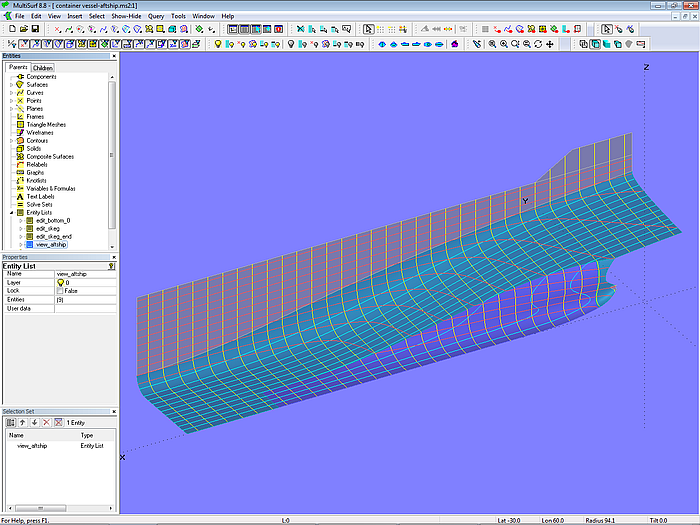Click the Save file toolbar icon
The height and width of the screenshot is (525, 700).
click(x=34, y=30)
